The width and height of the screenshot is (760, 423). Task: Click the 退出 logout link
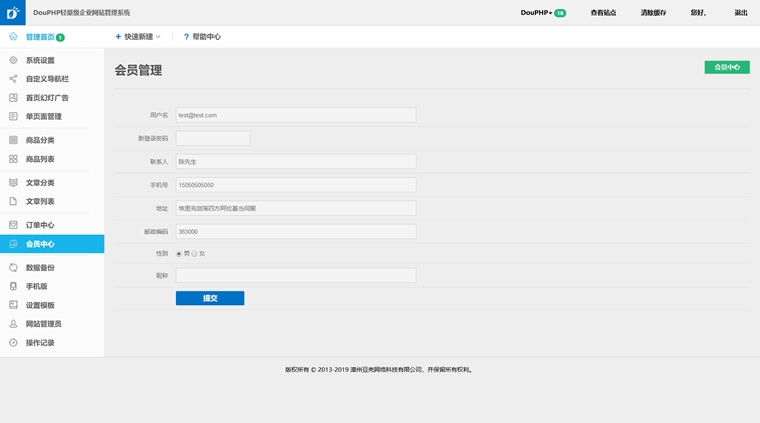coord(740,13)
